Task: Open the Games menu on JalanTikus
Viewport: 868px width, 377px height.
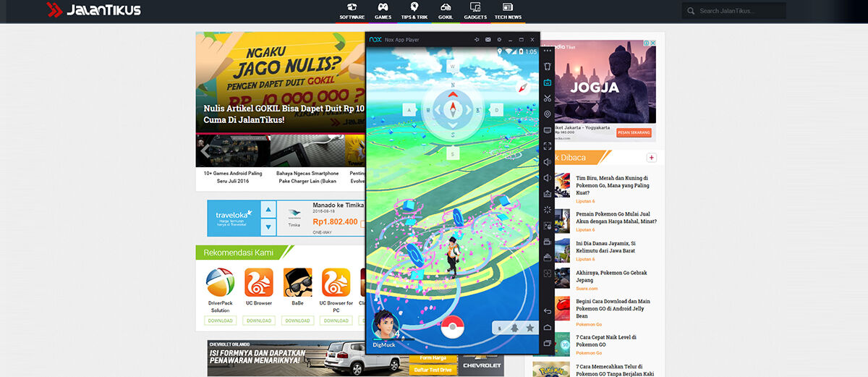Action: 383,11
